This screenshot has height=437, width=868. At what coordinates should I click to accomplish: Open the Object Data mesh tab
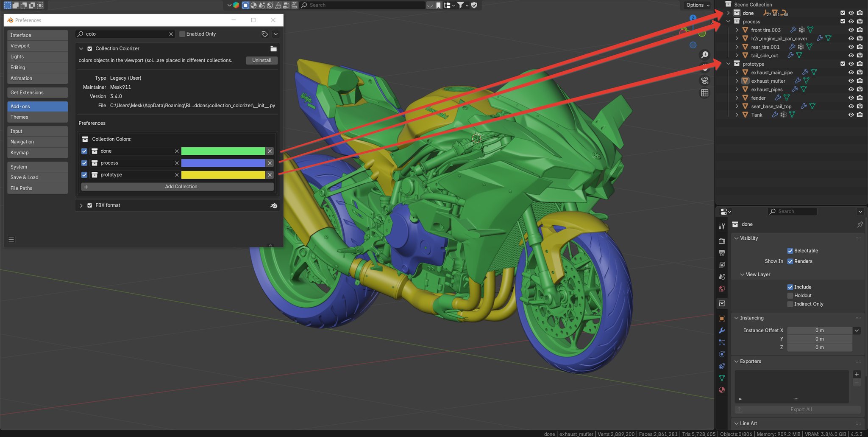pos(722,378)
